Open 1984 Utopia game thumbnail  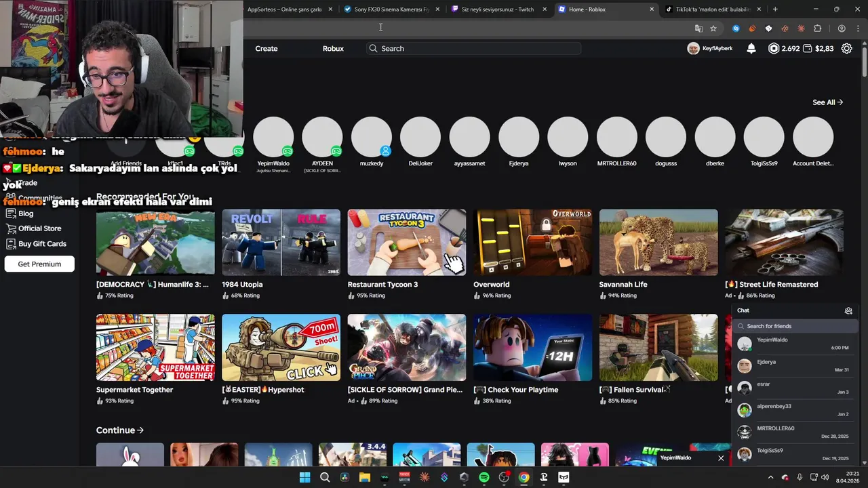[x=281, y=242]
